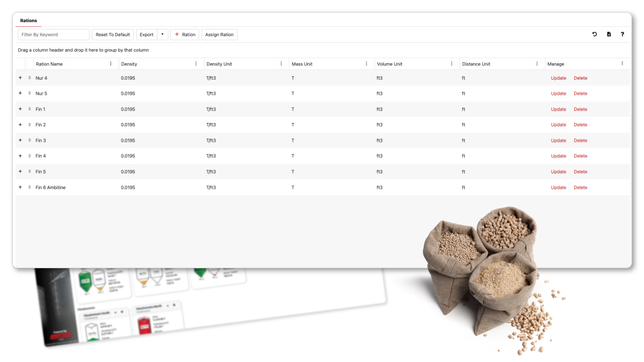Open the Mass Unit column options menu

(366, 63)
